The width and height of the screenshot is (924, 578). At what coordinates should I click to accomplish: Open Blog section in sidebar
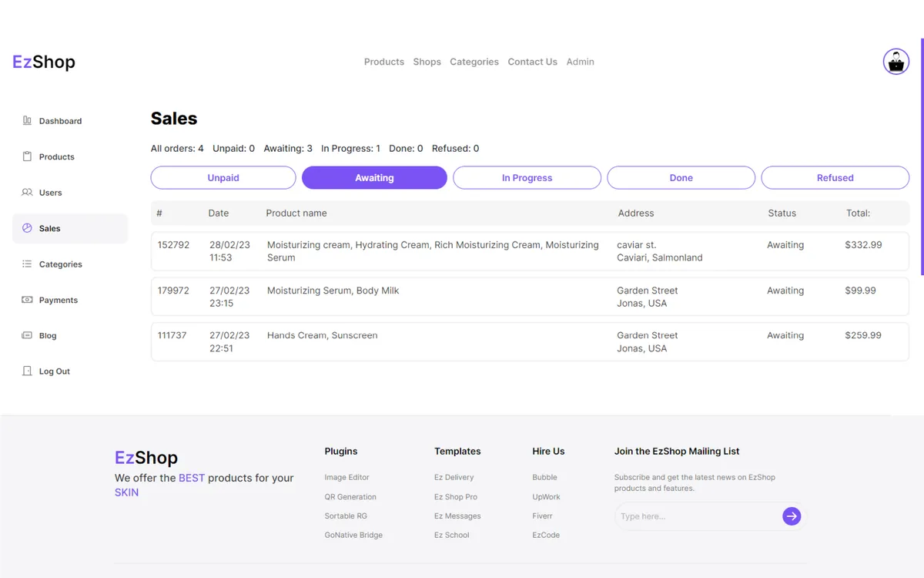(70, 335)
